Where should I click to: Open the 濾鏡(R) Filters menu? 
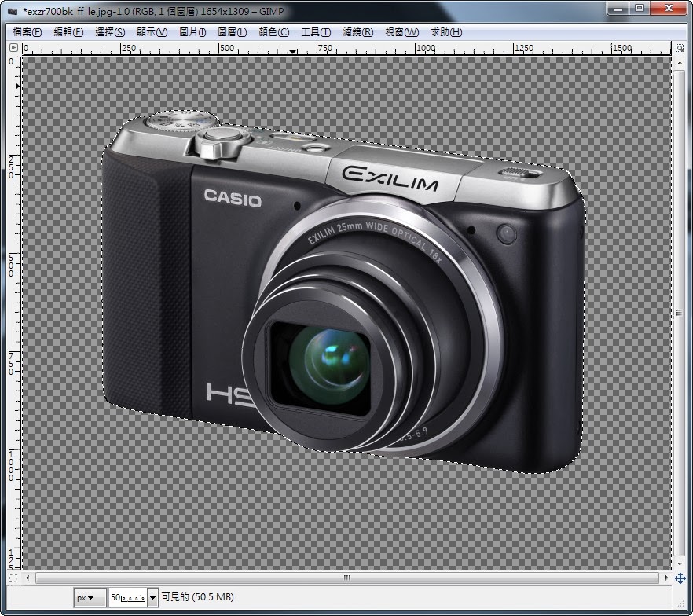pyautogui.click(x=357, y=32)
